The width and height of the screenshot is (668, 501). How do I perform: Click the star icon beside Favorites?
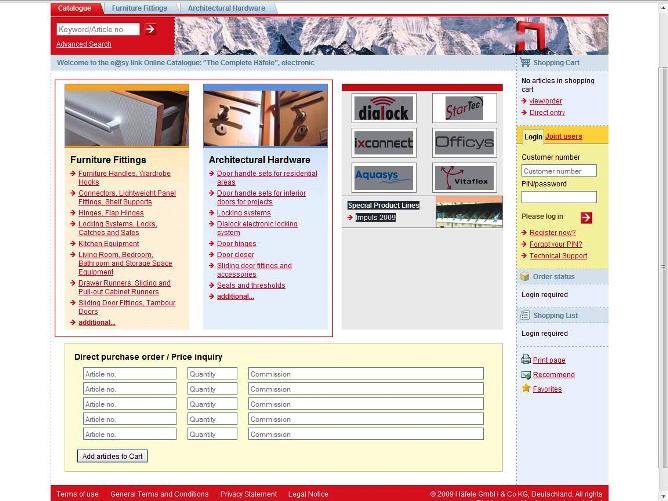click(x=526, y=388)
